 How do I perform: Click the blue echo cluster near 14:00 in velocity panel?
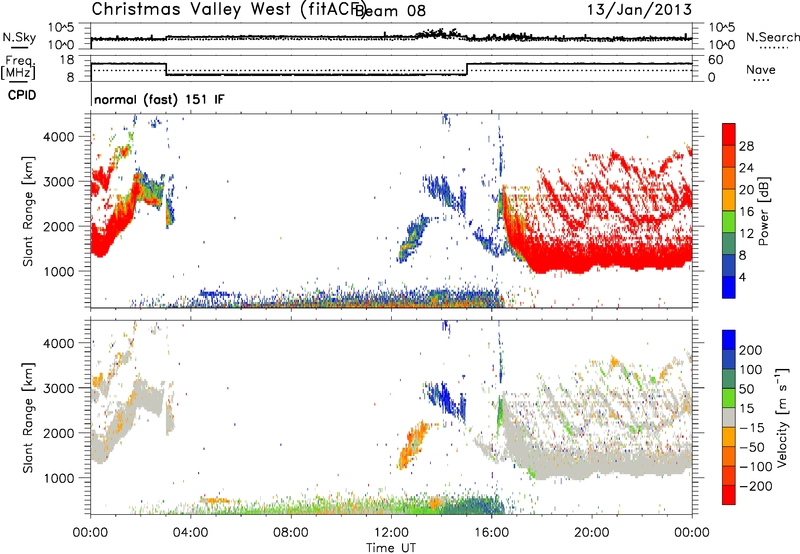445,400
